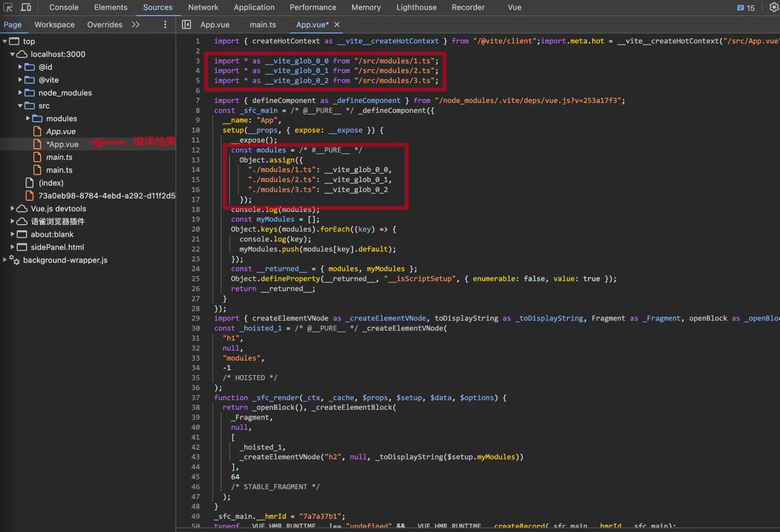Screen dimensions: 780x532
Task: Expand the node_modules folder
Action: pyautogui.click(x=20, y=93)
